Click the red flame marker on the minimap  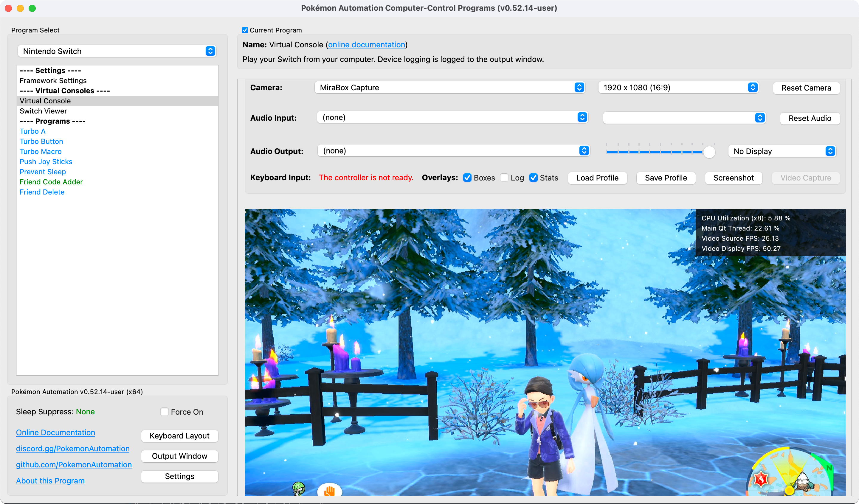[760, 479]
